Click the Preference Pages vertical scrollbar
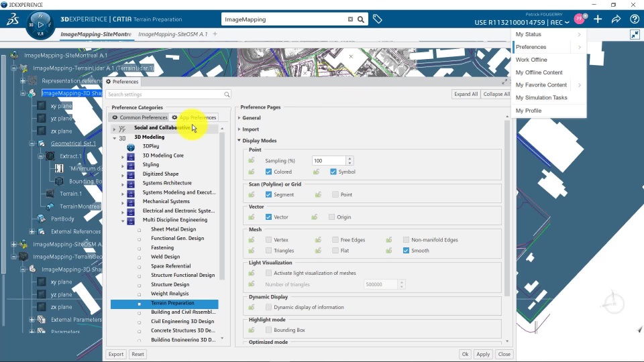The image size is (644, 362). pyautogui.click(x=507, y=207)
